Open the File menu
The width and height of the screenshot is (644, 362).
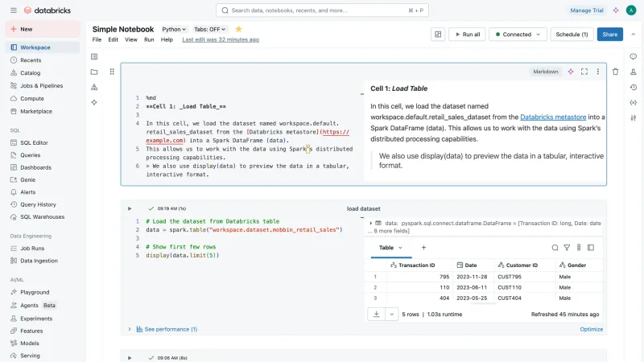tap(97, 39)
